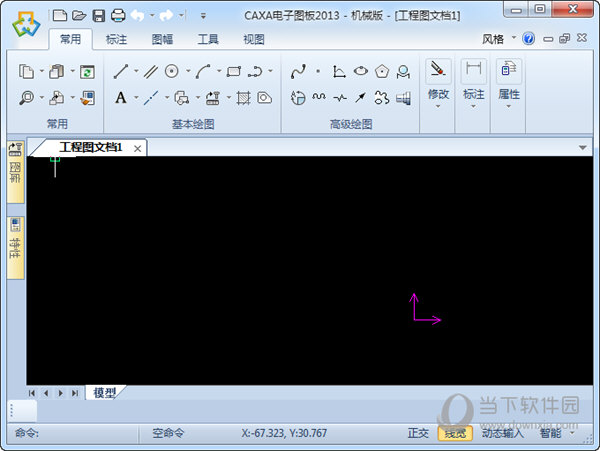Select the Parallel lines tool
The width and height of the screenshot is (600, 451).
(151, 71)
